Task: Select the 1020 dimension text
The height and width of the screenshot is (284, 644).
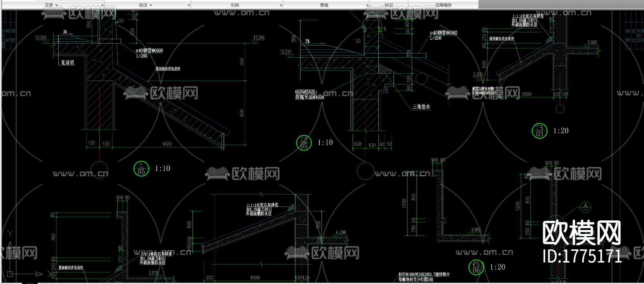Action: (x=167, y=144)
